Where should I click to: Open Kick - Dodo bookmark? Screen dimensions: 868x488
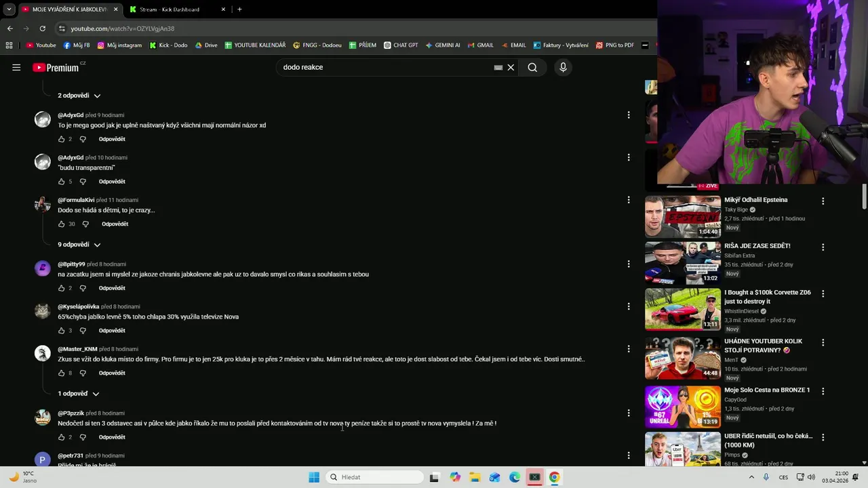pos(168,45)
